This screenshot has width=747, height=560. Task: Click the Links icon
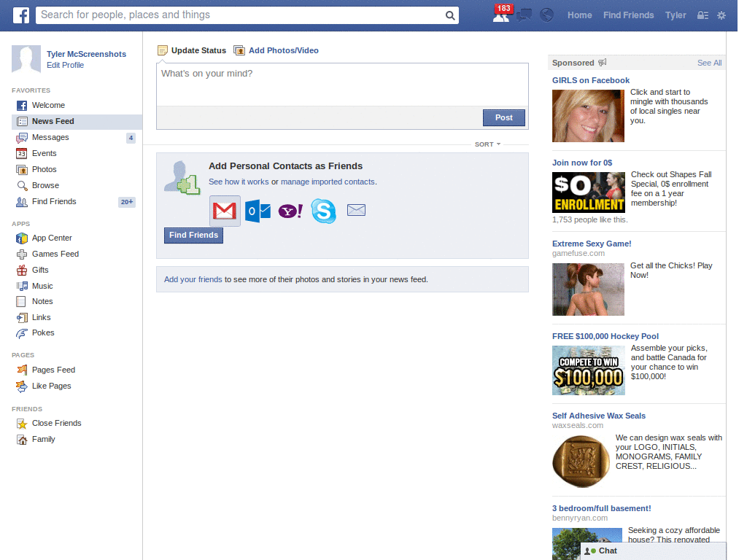22,318
